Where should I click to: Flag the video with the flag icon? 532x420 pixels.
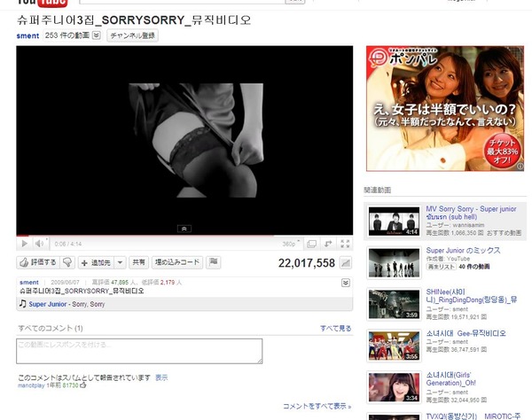point(214,262)
